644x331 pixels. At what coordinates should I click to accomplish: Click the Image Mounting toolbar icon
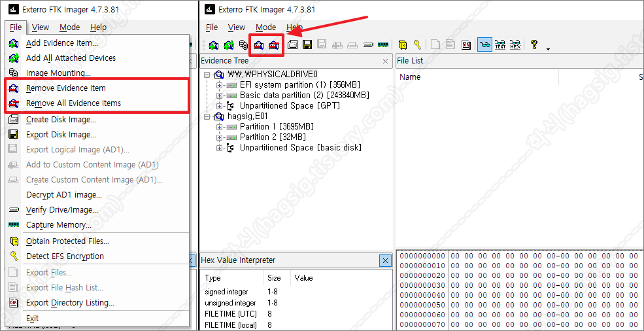244,45
